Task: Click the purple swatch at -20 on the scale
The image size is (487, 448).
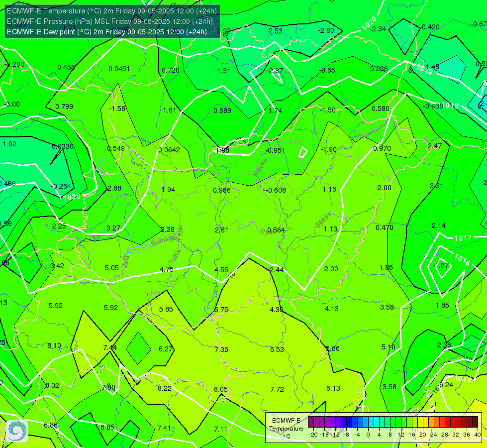Action: [x=311, y=422]
